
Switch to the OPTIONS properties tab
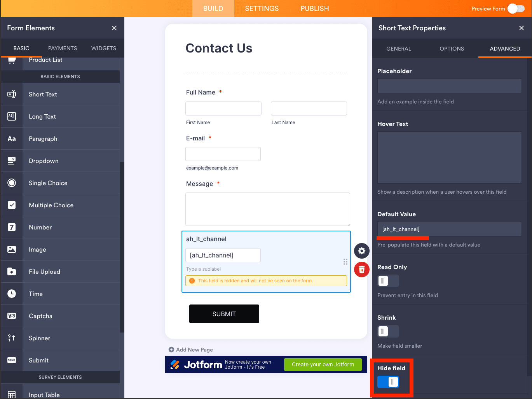pyautogui.click(x=452, y=49)
